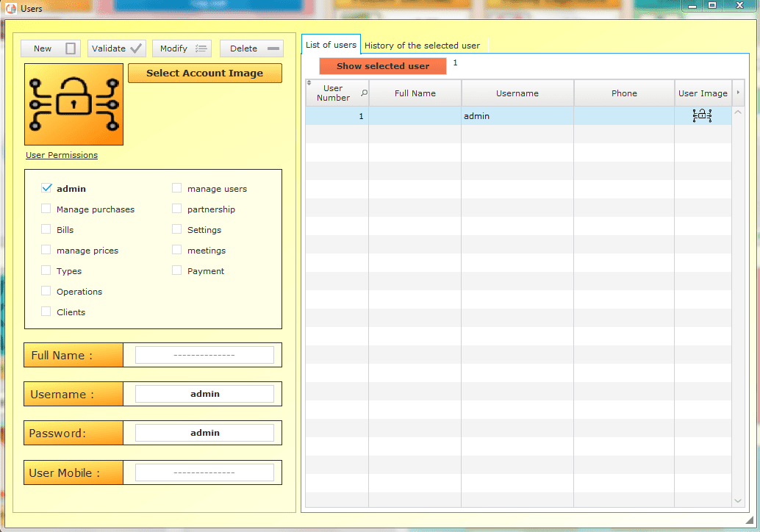This screenshot has height=532, width=760.
Task: Expand table columns menu arrow at header right
Action: tap(739, 93)
